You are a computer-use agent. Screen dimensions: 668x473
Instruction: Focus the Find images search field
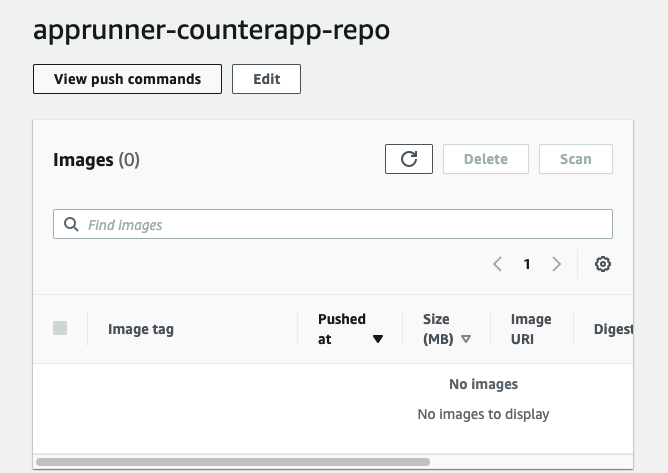[x=333, y=224]
